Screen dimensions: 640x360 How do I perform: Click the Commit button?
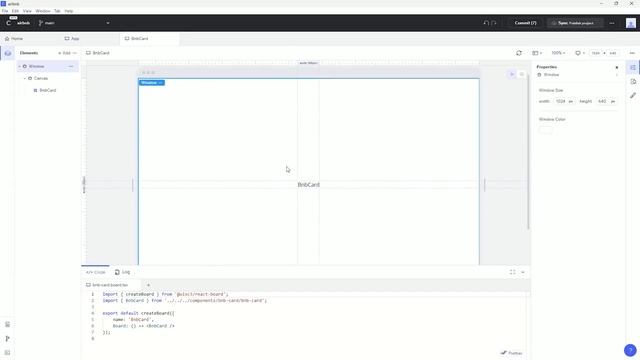pos(525,23)
